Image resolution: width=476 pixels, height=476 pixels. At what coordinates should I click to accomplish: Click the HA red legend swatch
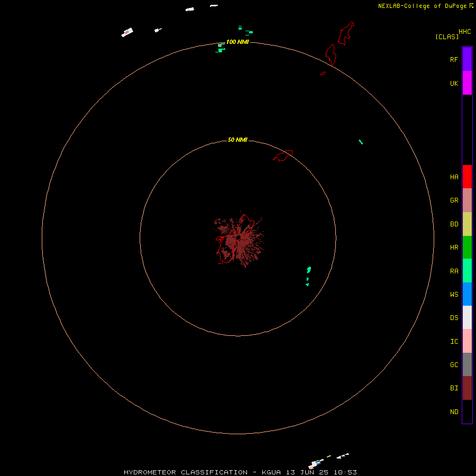pyautogui.click(x=467, y=177)
